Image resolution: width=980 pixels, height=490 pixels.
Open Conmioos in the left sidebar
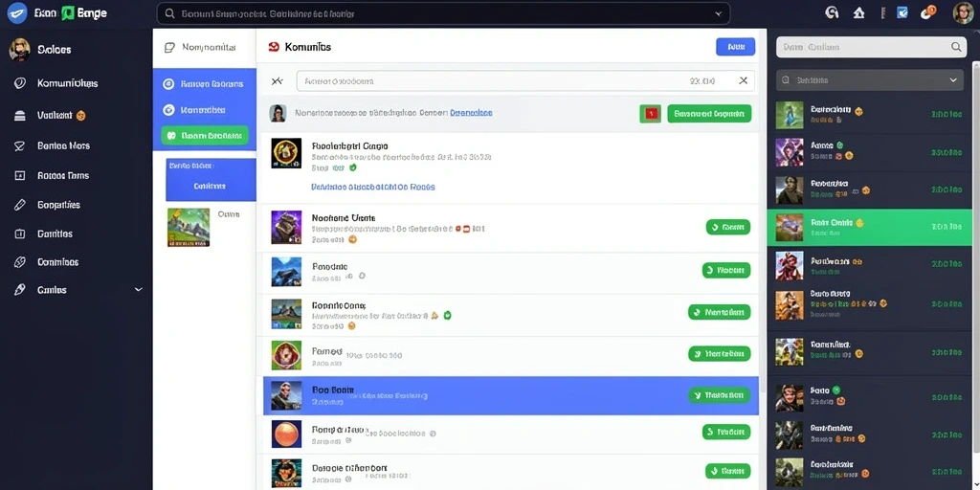[57, 262]
